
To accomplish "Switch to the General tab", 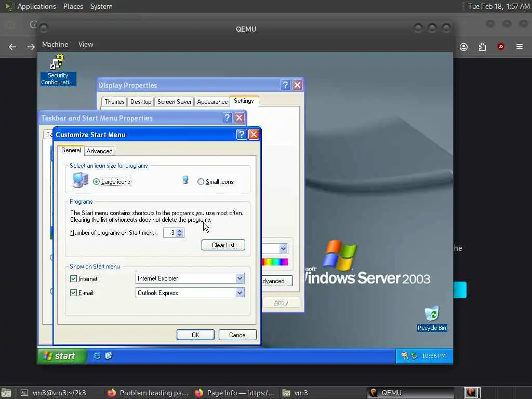I will coord(71,150).
